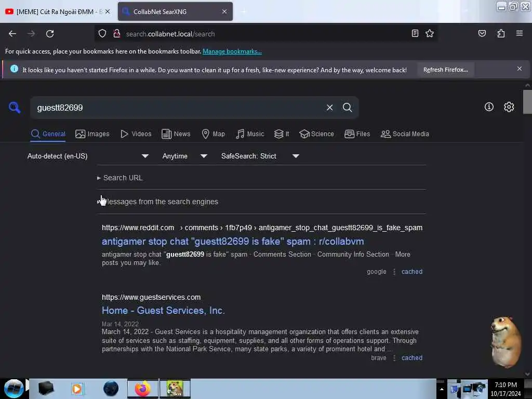Open cached link for the Reddit result
532x399 pixels.
tap(412, 272)
